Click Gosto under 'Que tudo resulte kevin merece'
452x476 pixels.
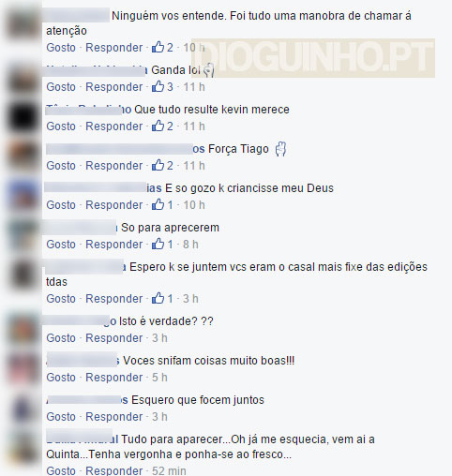[x=61, y=126]
